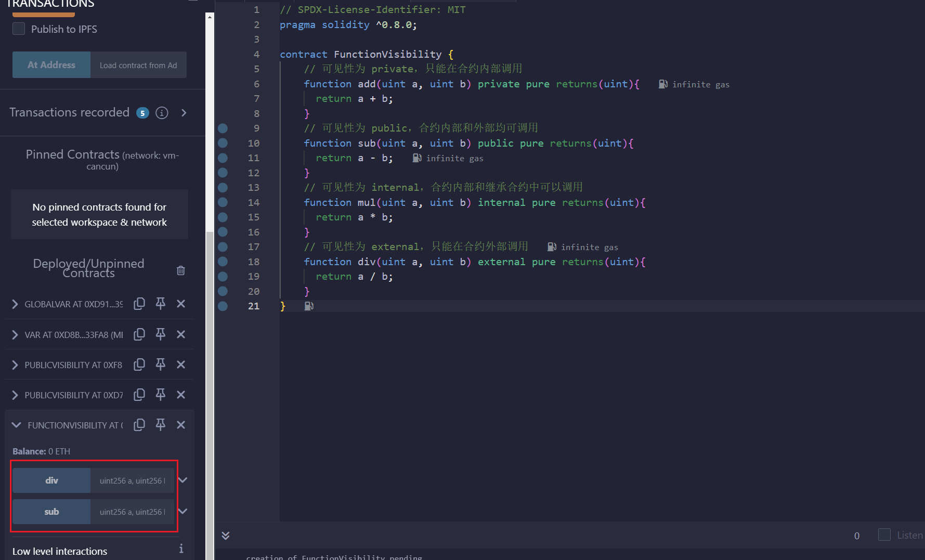Pin the FUNCTIONVISIBILITY contract
This screenshot has height=560, width=925.
tap(160, 425)
